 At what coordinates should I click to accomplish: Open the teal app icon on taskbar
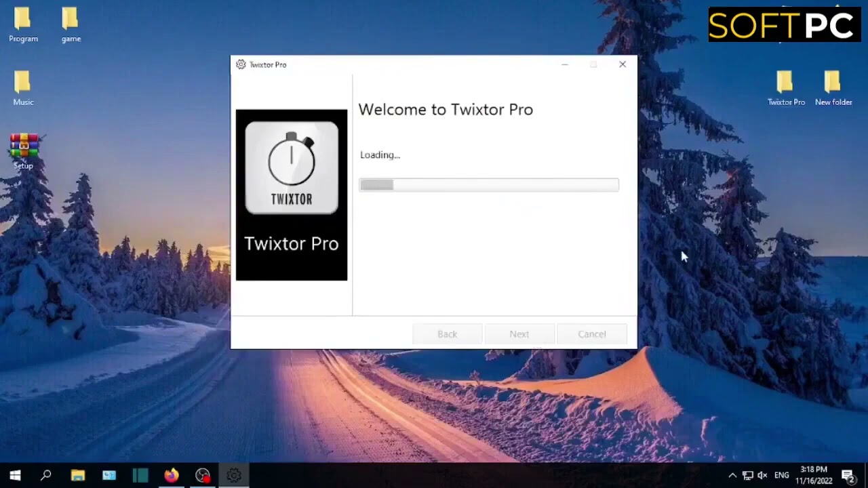(140, 476)
